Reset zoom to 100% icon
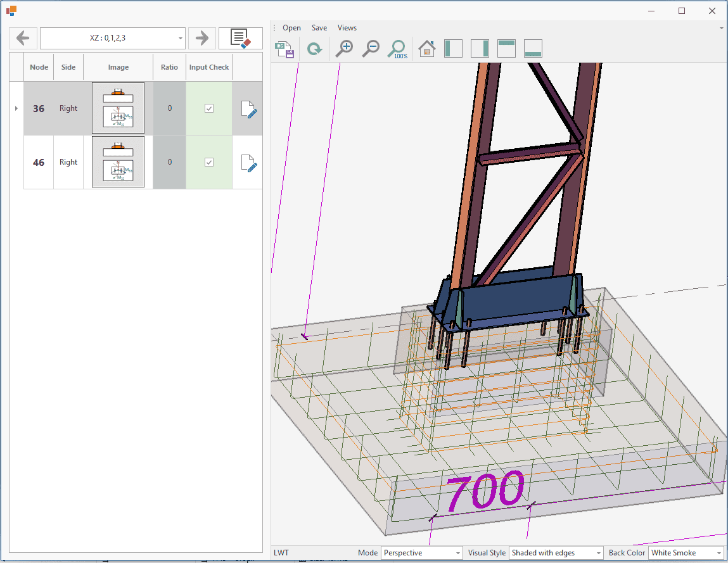 397,49
